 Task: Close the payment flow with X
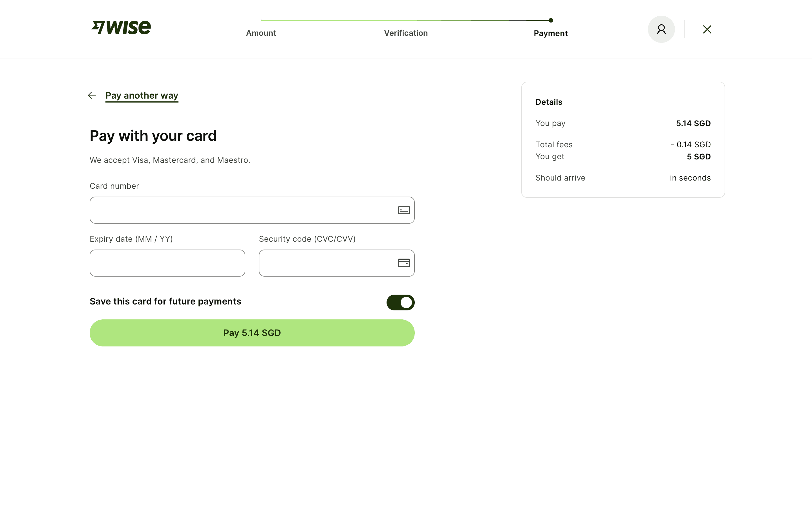(707, 30)
